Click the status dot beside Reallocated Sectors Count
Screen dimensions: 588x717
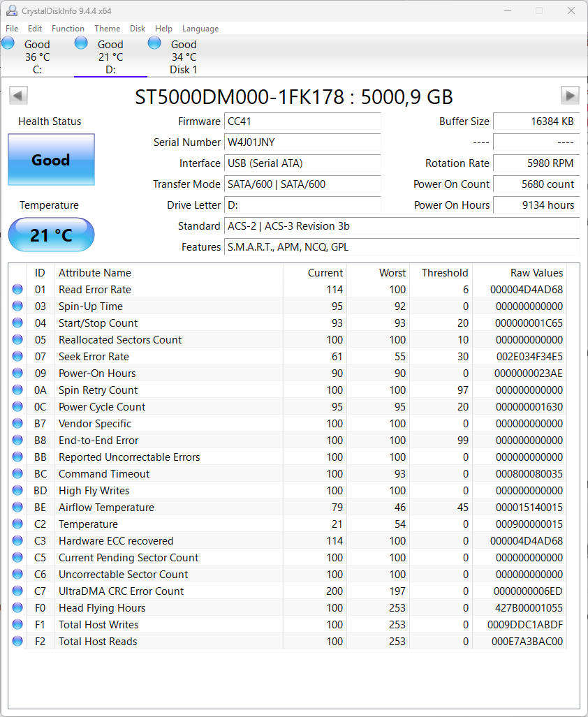click(x=17, y=340)
